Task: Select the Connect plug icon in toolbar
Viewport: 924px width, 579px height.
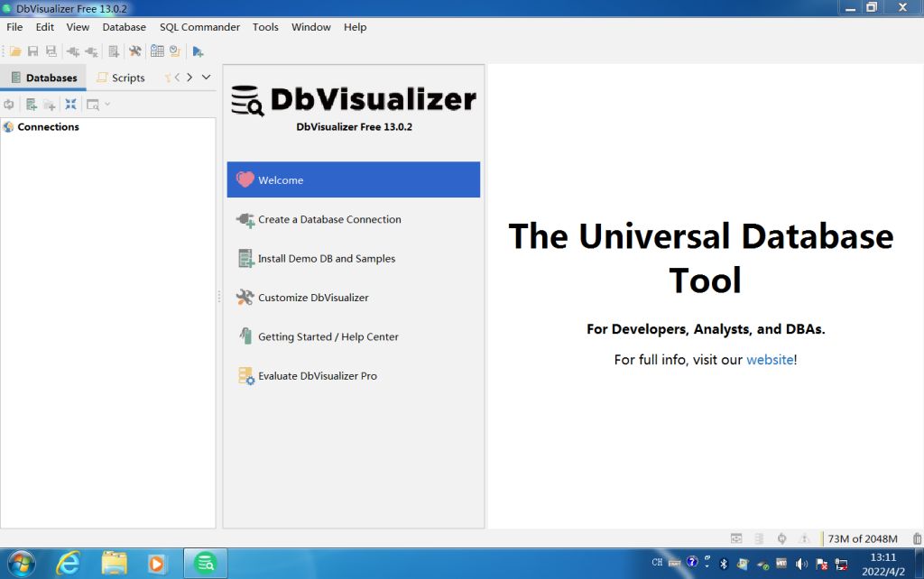Action: coord(74,51)
